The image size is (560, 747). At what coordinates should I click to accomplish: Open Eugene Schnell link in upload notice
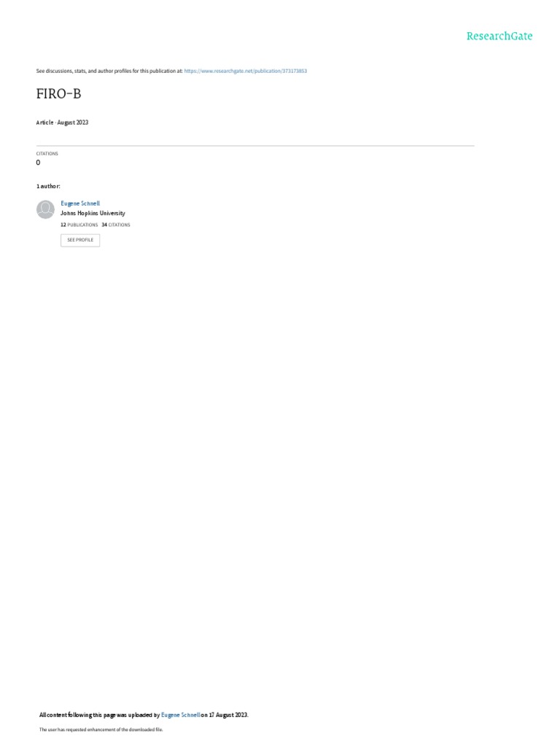pyautogui.click(x=181, y=715)
